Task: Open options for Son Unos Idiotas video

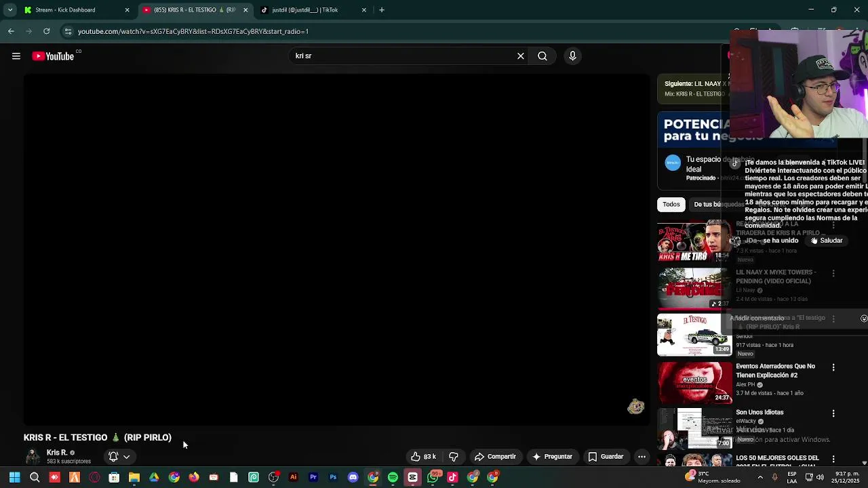Action: (833, 413)
